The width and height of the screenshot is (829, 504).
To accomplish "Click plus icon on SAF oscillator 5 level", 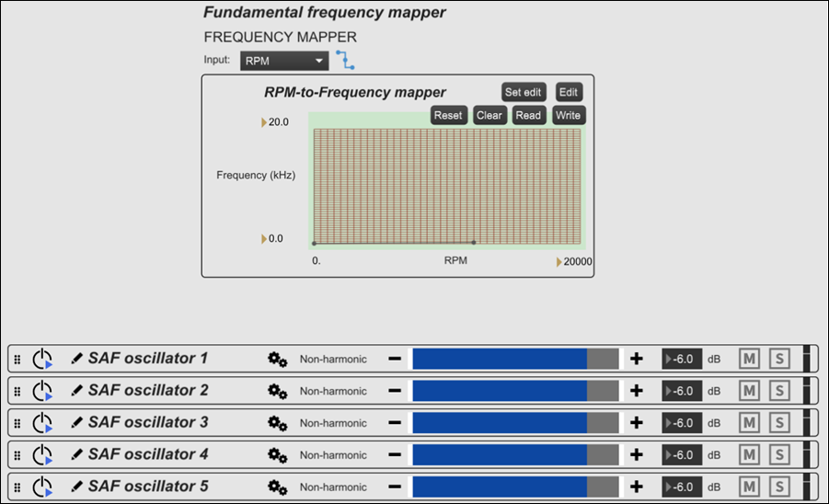I will click(637, 487).
